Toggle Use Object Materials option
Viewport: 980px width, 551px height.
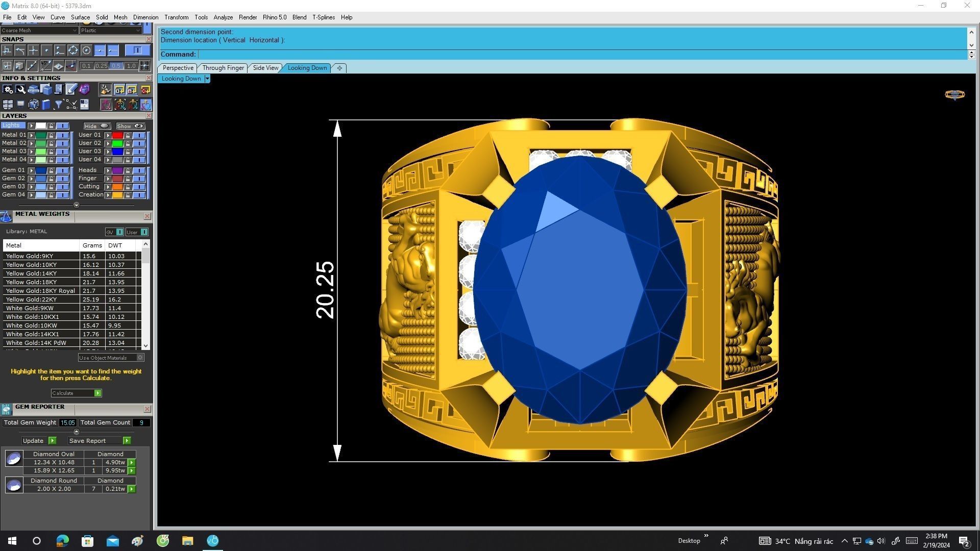coord(111,358)
